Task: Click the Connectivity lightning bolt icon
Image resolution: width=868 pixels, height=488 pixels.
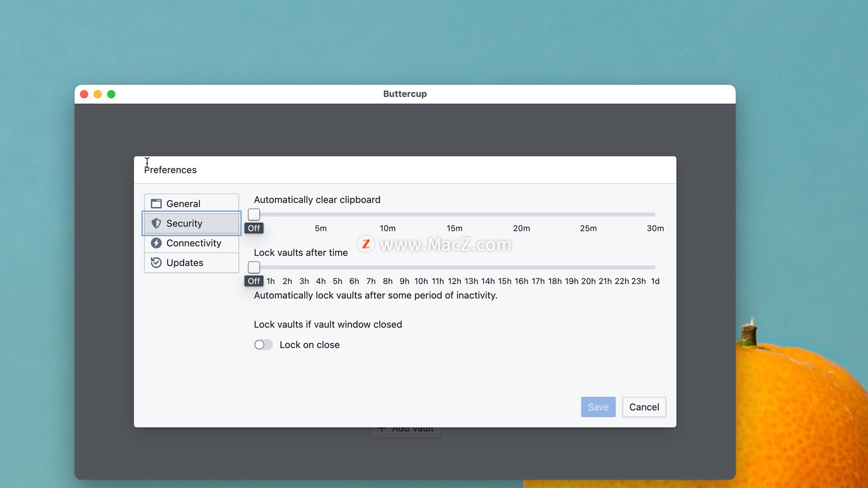Action: pyautogui.click(x=156, y=243)
